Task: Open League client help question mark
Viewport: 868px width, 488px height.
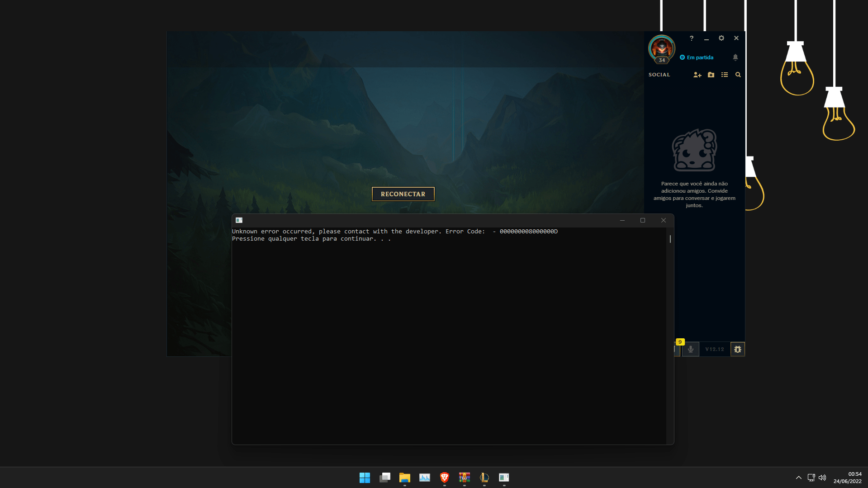Action: point(691,38)
